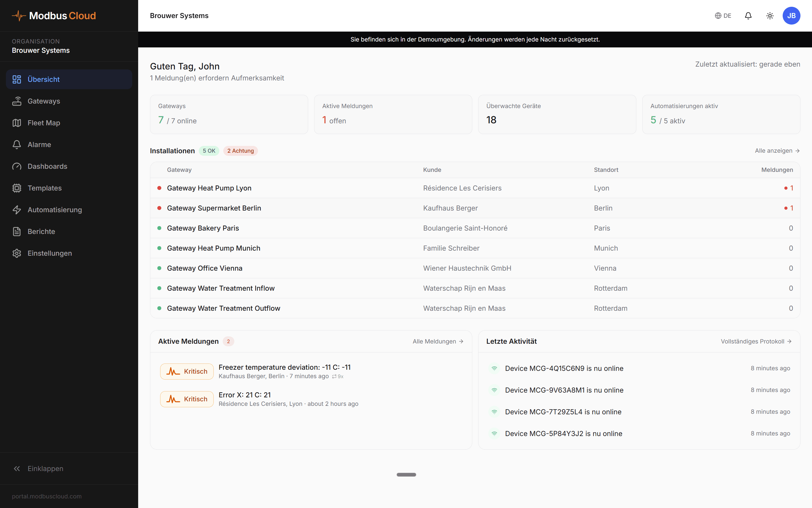Click the Berichte document icon
Screen dimensions: 812x508
(x=17, y=231)
